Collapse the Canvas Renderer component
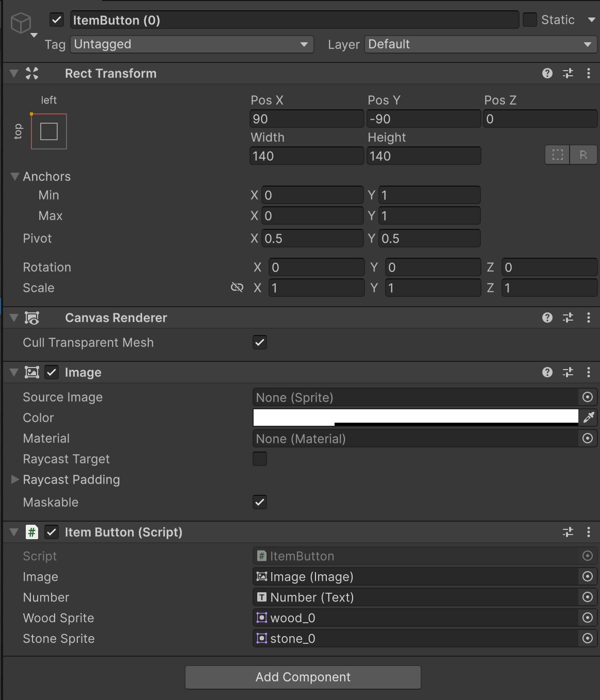This screenshot has height=700, width=600. pos(14,318)
